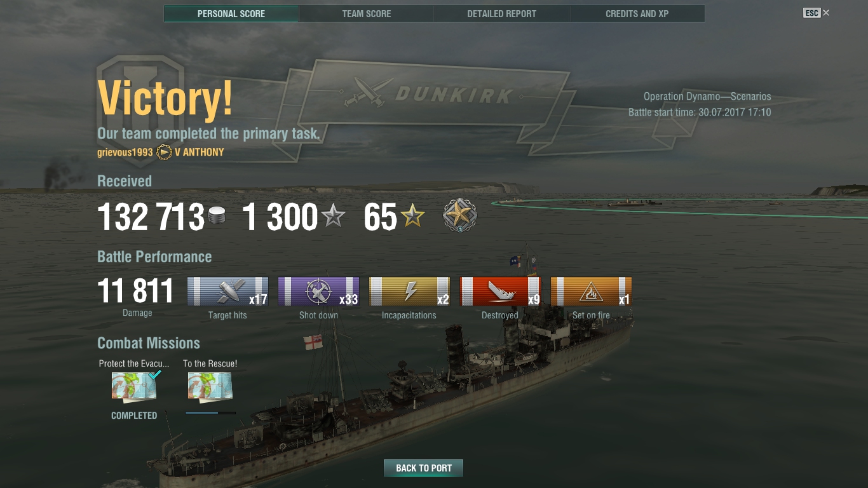The image size is (868, 488).
Task: Click the Shot down ribbon icon
Action: tap(318, 292)
